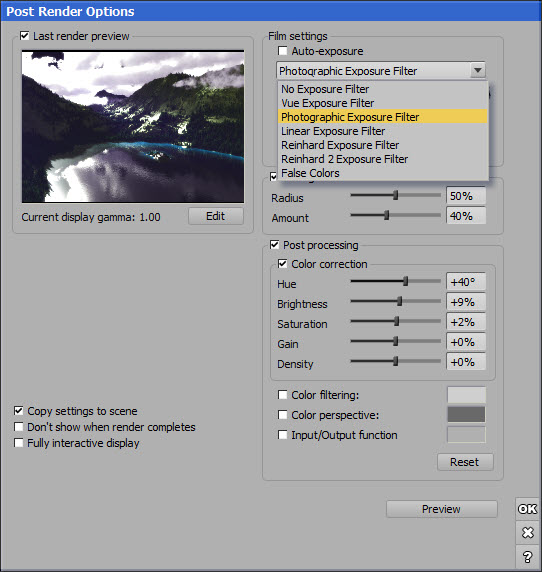
Task: Click the OK icon button
Action: (x=527, y=509)
